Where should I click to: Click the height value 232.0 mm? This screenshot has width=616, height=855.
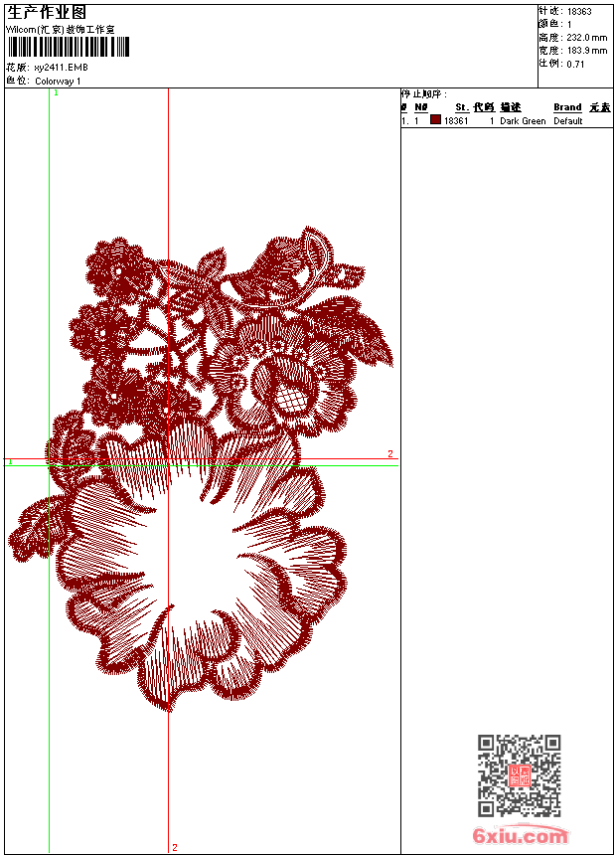pyautogui.click(x=586, y=38)
